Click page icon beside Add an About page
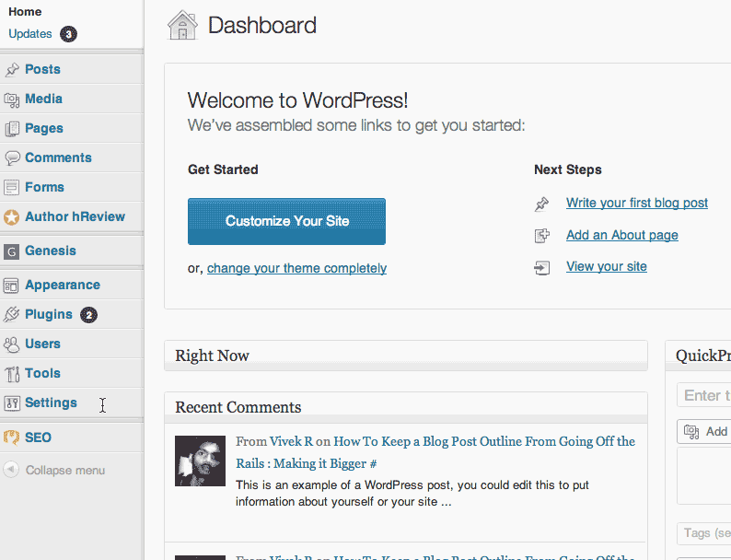Image resolution: width=731 pixels, height=560 pixels. 541,236
